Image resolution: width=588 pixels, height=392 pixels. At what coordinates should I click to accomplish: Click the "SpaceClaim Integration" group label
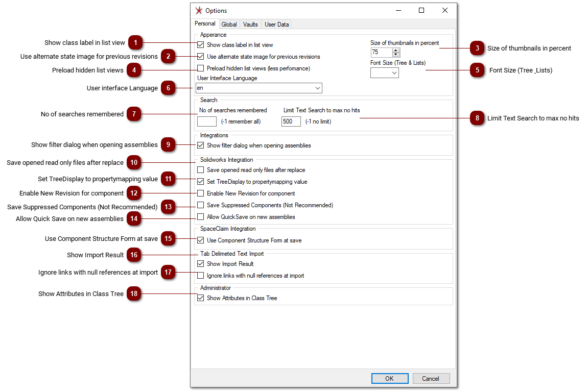(x=228, y=229)
